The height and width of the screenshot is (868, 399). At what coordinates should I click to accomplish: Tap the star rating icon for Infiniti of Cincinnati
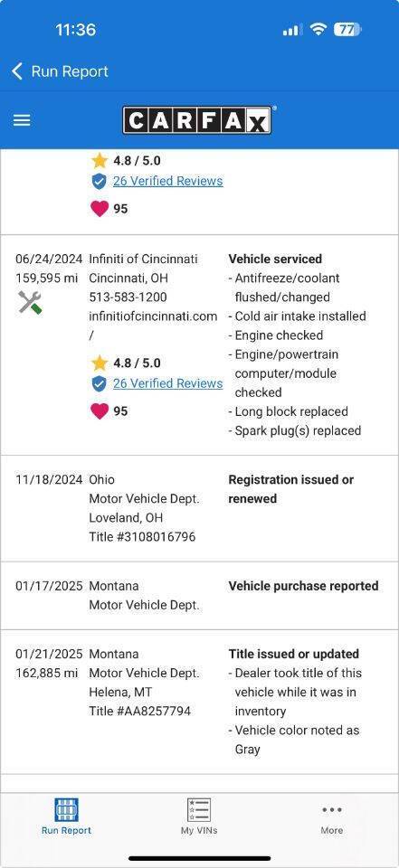(100, 363)
